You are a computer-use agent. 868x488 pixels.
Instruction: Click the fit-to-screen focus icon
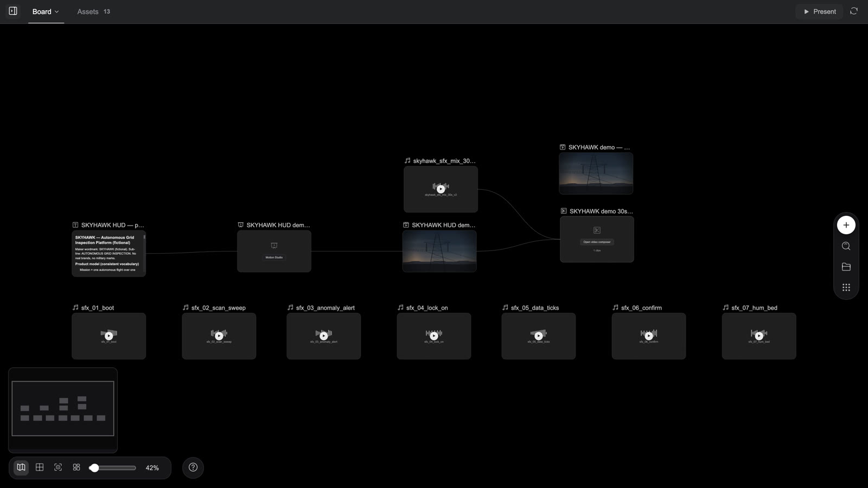click(x=58, y=467)
